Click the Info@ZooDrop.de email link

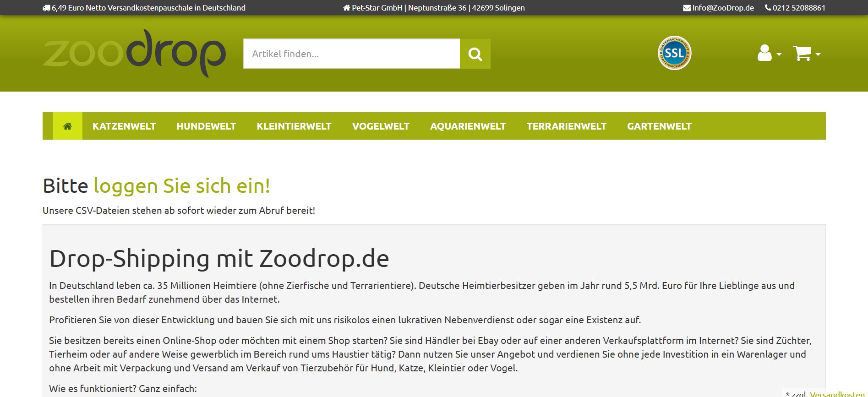723,8
